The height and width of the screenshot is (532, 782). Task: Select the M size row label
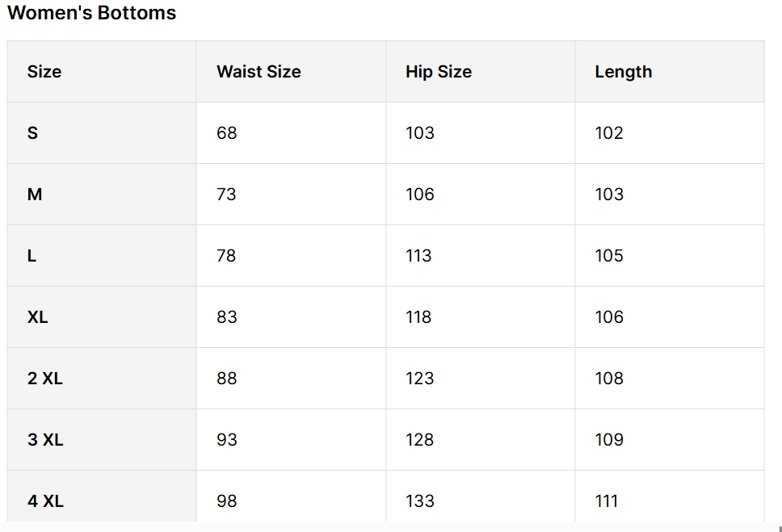[35, 195]
